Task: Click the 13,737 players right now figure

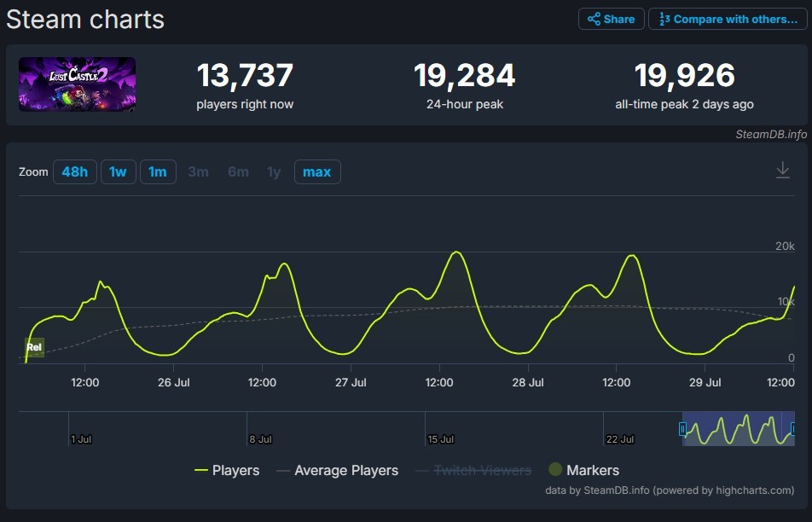Action: (x=245, y=76)
